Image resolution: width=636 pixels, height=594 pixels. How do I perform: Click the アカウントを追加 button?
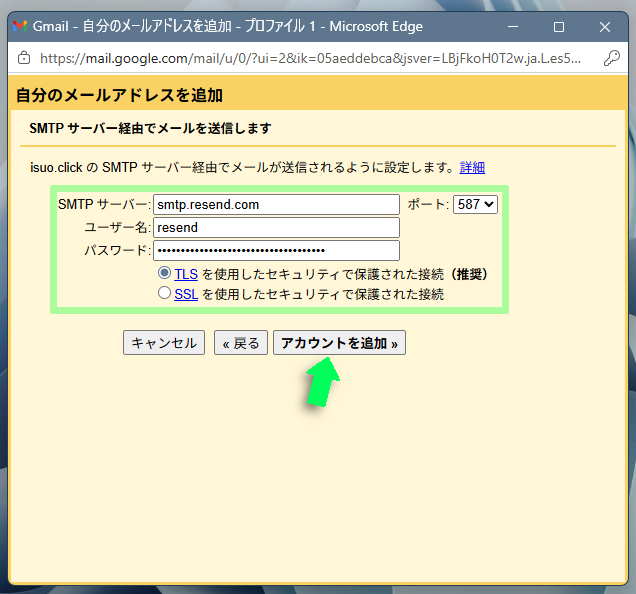pyautogui.click(x=339, y=343)
